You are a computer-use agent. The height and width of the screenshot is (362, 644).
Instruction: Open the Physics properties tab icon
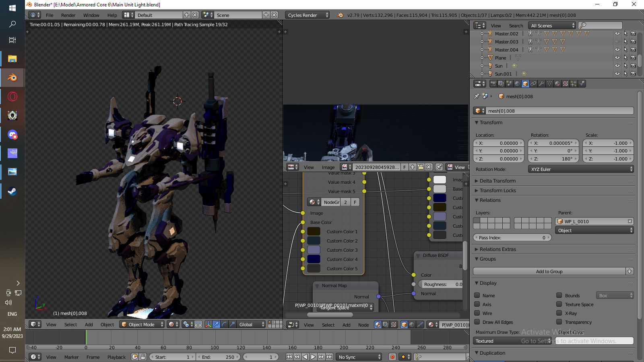tap(582, 84)
